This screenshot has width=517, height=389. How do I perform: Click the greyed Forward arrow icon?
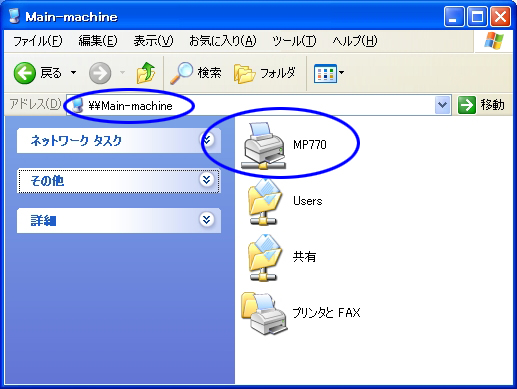(100, 73)
